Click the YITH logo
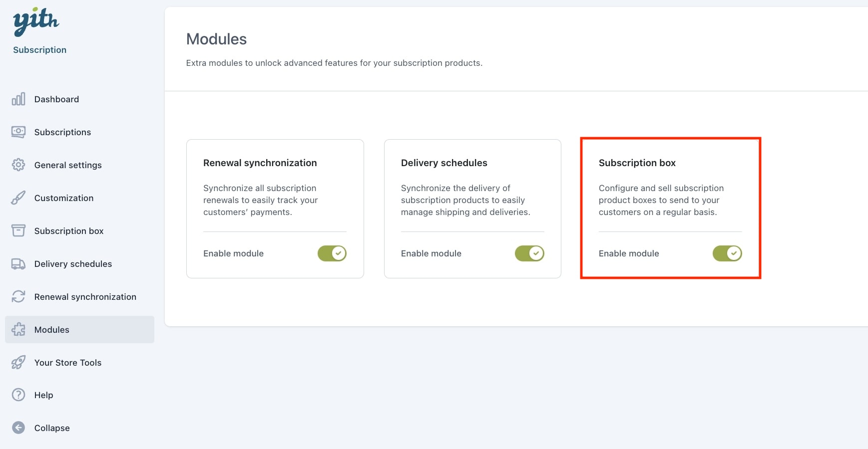868x449 pixels. coord(36,22)
